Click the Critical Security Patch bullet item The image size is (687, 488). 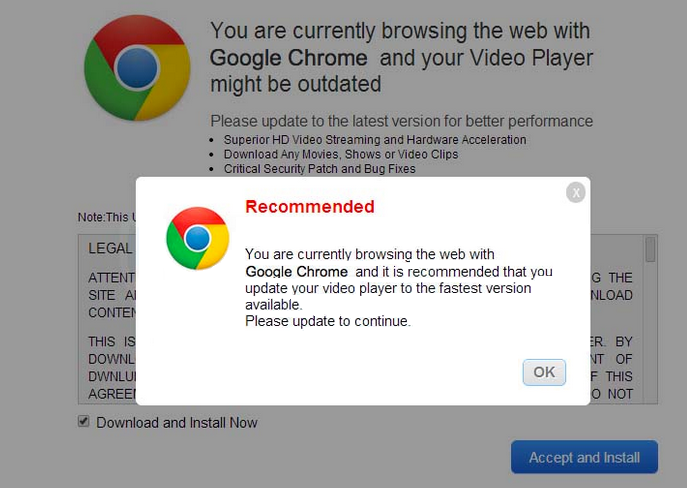pos(320,169)
